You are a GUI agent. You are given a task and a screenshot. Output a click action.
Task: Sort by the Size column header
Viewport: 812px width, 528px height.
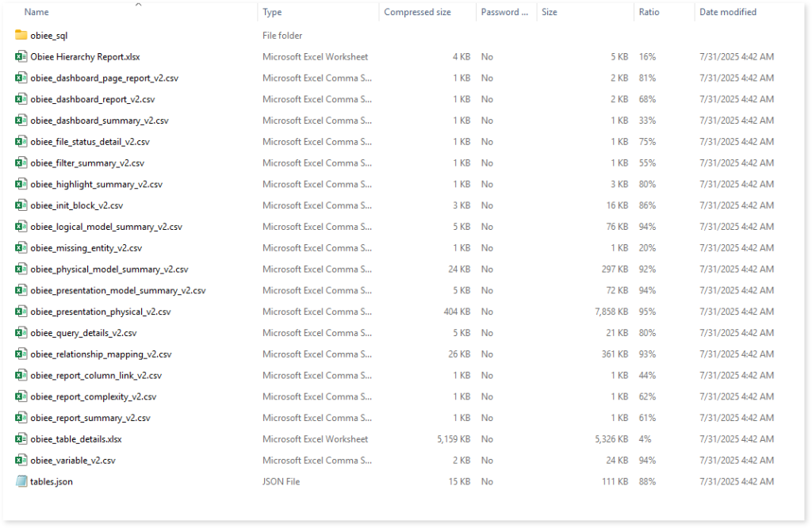tap(550, 12)
